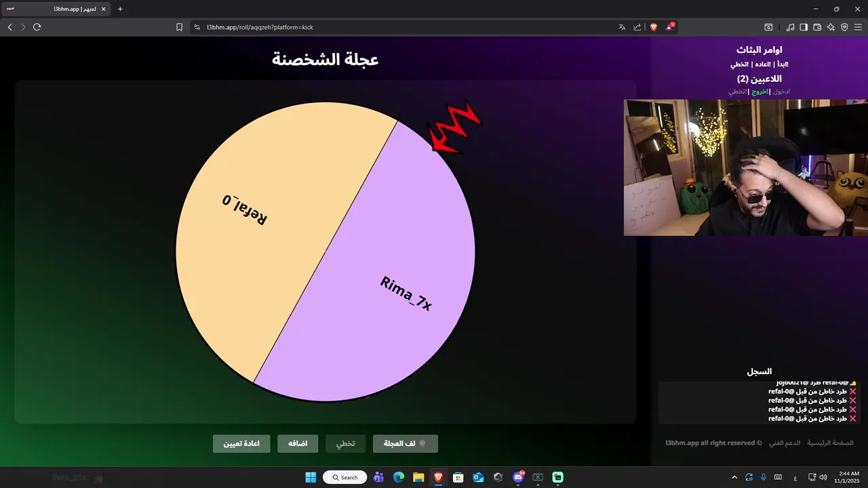The image size is (868, 488).
Task: Click the السجل log heading
Action: (759, 371)
